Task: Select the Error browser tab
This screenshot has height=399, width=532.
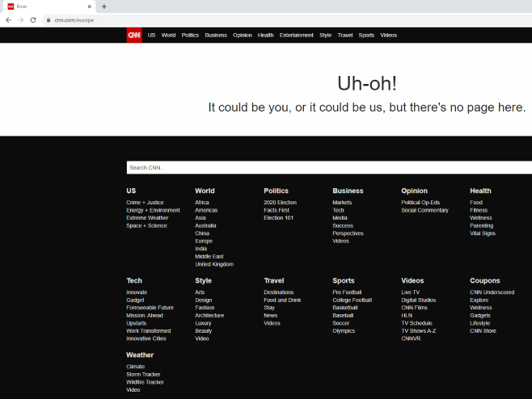Action: (x=49, y=6)
